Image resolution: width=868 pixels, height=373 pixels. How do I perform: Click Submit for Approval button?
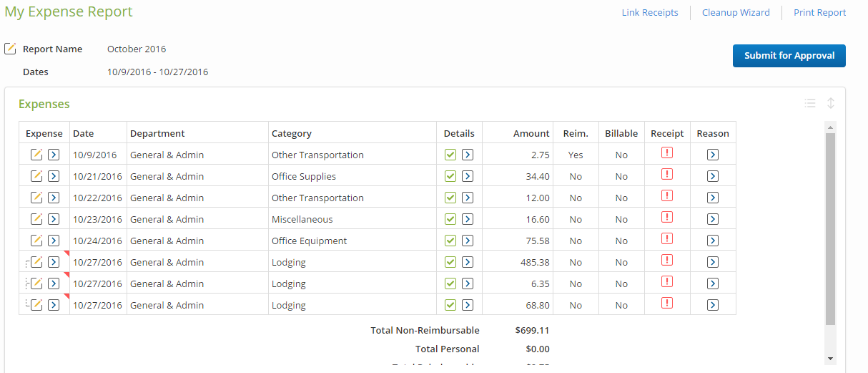[789, 56]
